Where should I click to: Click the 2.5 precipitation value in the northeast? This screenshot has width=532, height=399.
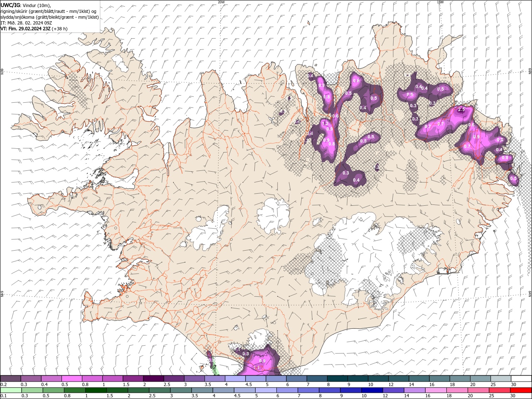[461, 109]
